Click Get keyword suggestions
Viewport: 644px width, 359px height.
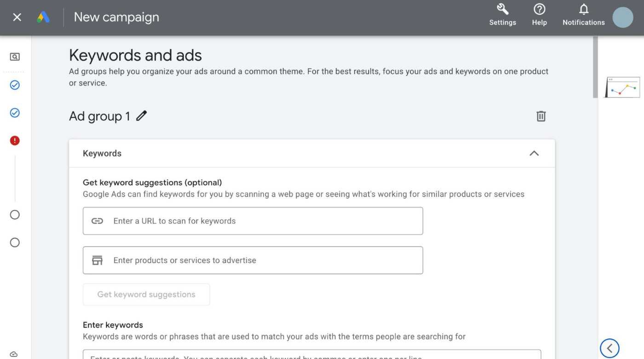[146, 294]
